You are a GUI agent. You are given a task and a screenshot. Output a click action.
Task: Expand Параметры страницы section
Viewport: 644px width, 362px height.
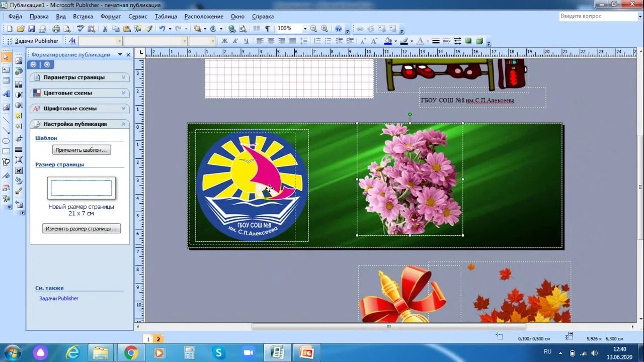coord(80,77)
